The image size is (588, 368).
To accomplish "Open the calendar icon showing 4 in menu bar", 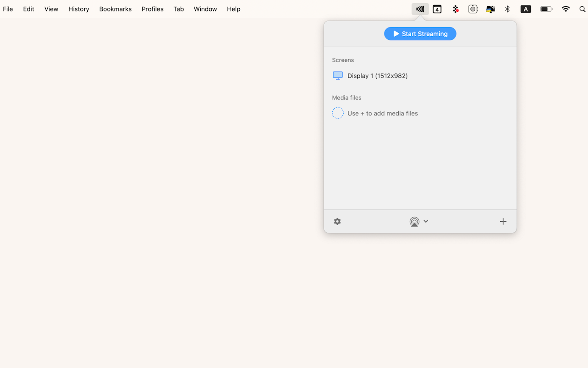I will [x=437, y=9].
